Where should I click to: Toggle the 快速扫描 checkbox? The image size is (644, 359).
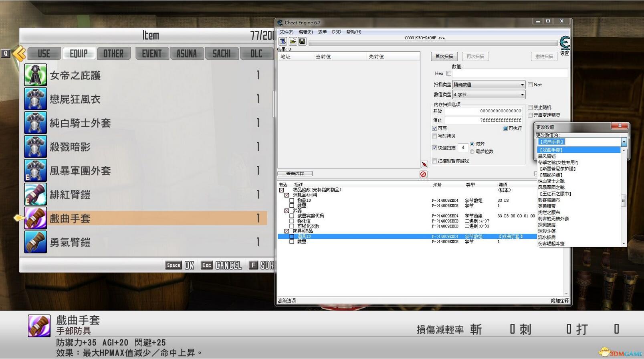pos(434,148)
